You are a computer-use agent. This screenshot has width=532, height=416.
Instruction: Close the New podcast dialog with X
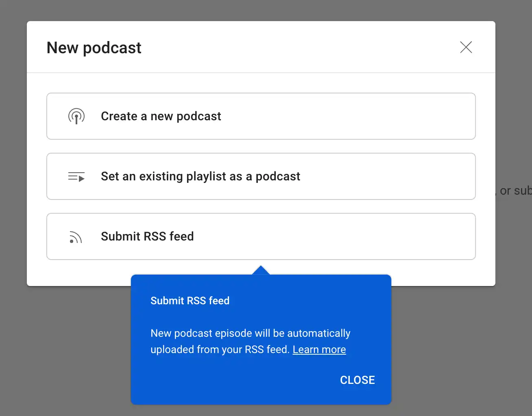tap(466, 47)
